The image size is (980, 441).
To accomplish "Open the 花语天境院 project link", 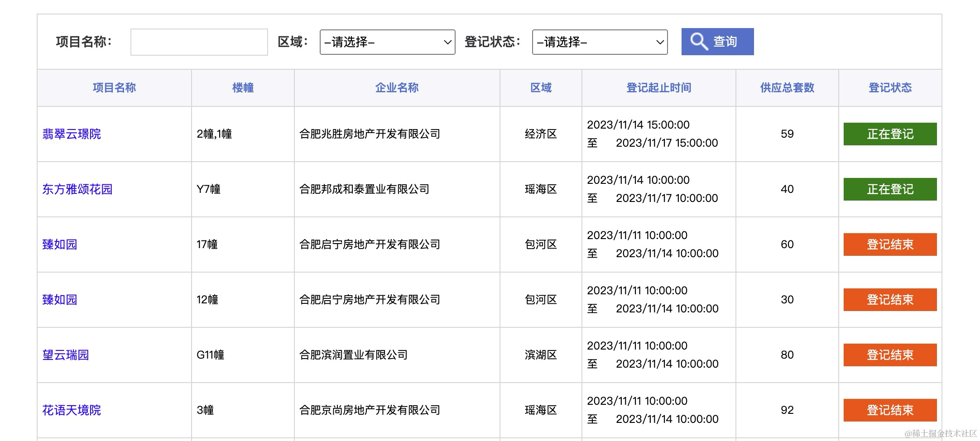I will coord(72,410).
